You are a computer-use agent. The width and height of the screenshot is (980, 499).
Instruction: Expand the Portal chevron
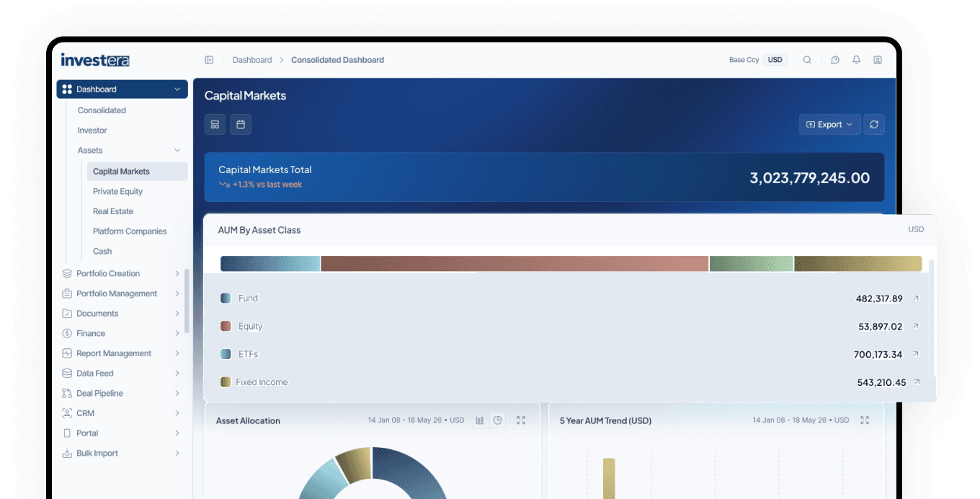[x=177, y=433]
